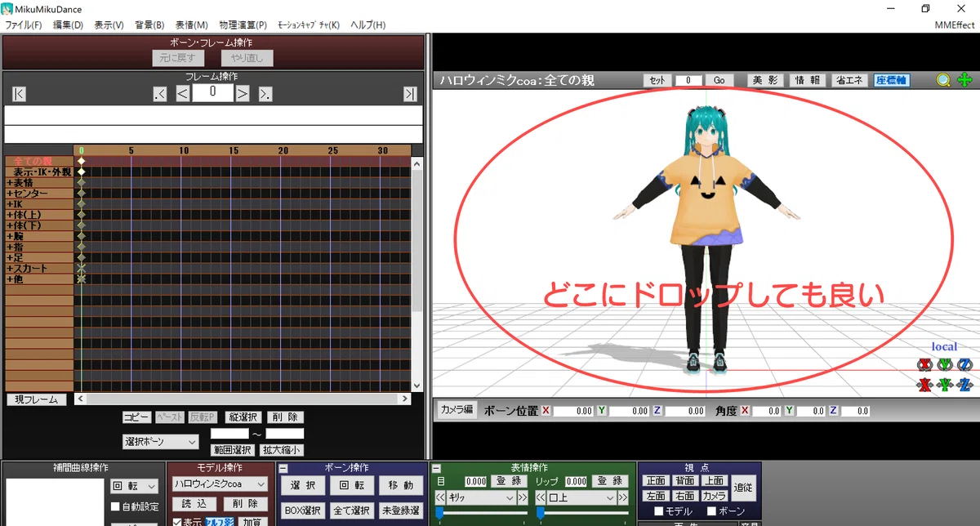Toggle local coordinate mode label
This screenshot has width=980, height=526.
(944, 346)
